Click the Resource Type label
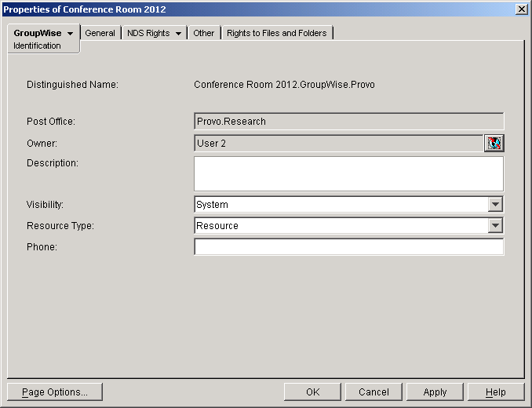The image size is (532, 408). pyautogui.click(x=60, y=225)
